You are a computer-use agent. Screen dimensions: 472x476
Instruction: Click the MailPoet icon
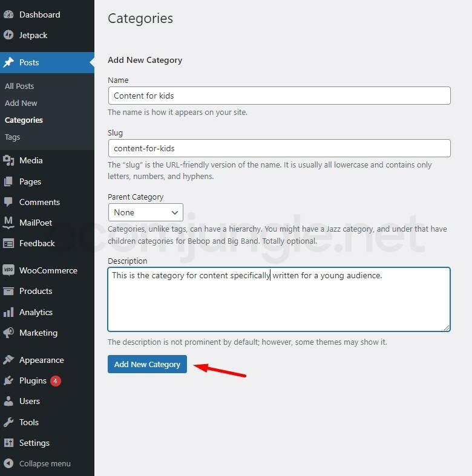point(8,223)
